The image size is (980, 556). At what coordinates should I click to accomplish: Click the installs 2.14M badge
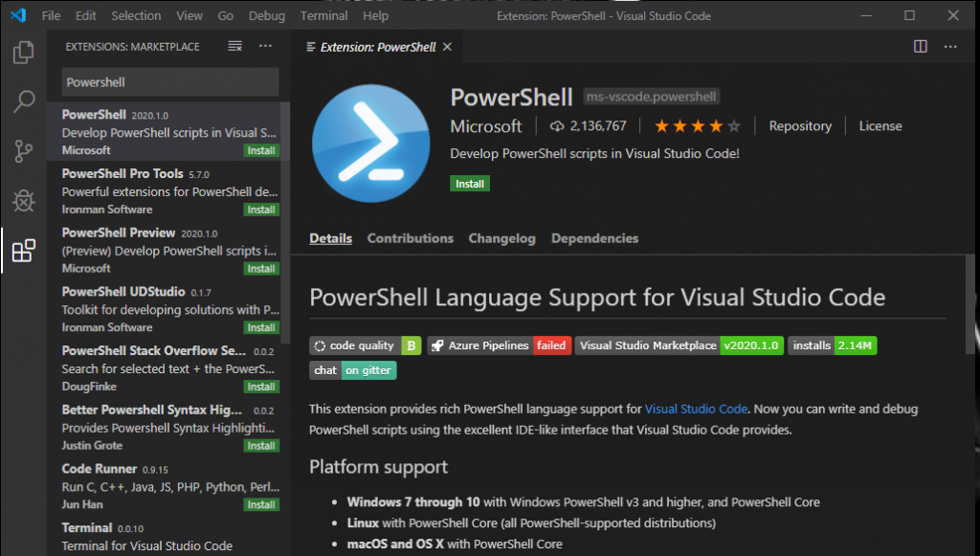point(832,345)
